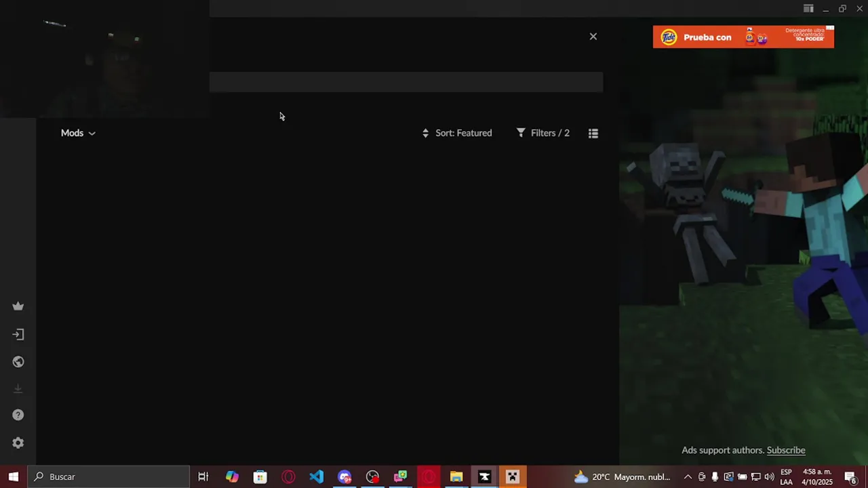Open Task View in the taskbar
Screen dimensions: 868x488
pyautogui.click(x=203, y=476)
